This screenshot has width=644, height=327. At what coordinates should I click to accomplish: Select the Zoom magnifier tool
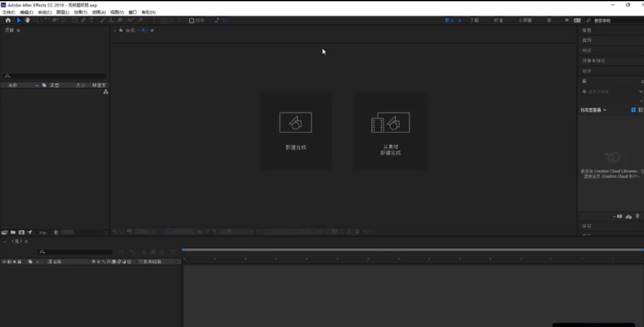pyautogui.click(x=36, y=20)
